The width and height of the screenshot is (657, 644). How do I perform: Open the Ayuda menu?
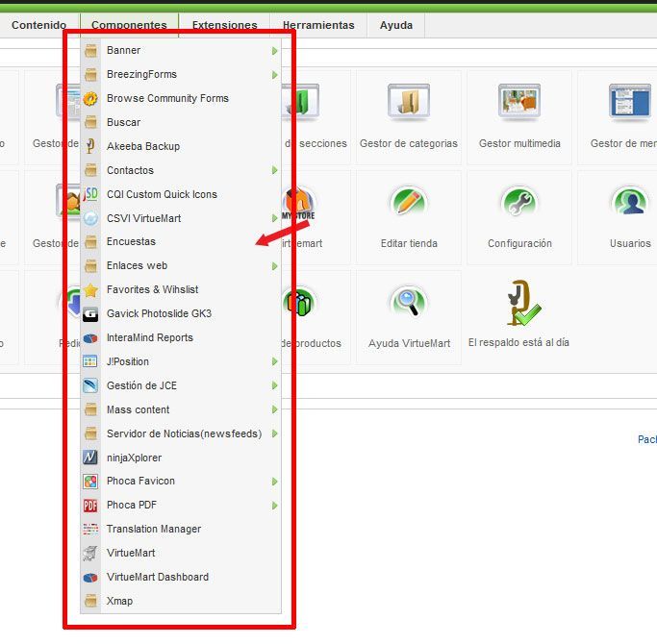(x=396, y=25)
